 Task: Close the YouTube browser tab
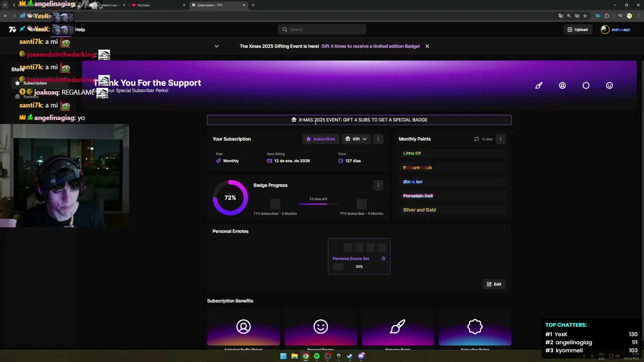(184, 5)
